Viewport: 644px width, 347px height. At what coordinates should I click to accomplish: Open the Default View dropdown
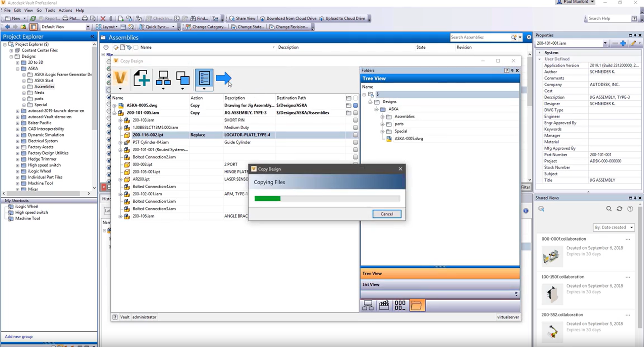tap(88, 27)
